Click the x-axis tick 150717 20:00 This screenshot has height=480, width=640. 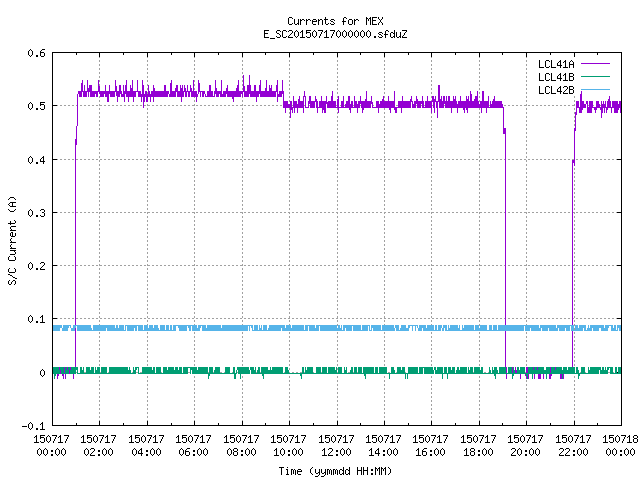click(x=525, y=445)
